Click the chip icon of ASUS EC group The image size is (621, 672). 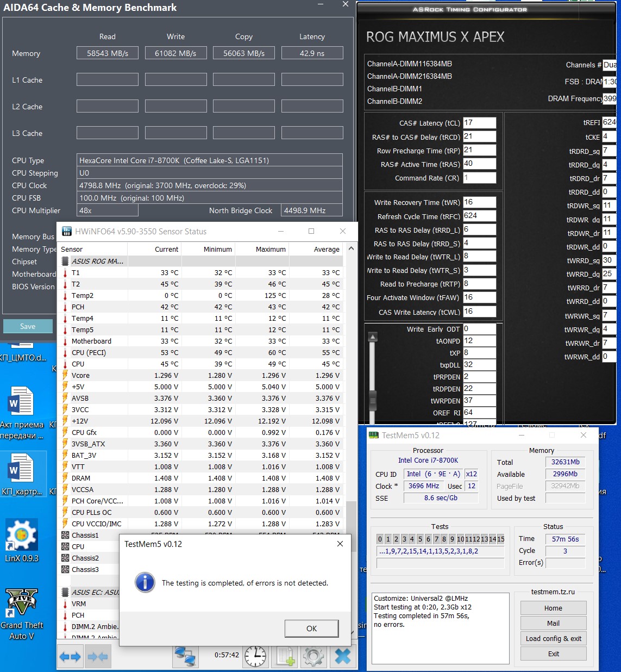pos(65,592)
